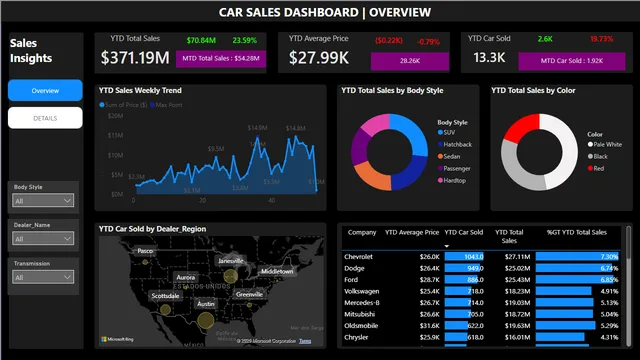640x360 pixels.
Task: Sort table by Company column header
Action: coord(362,232)
